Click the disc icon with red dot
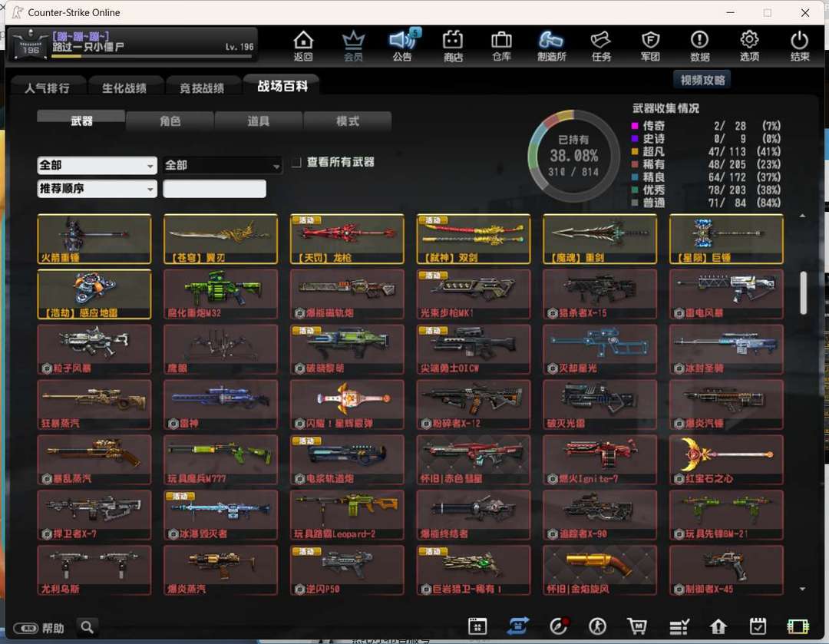This screenshot has width=829, height=644. tap(558, 626)
